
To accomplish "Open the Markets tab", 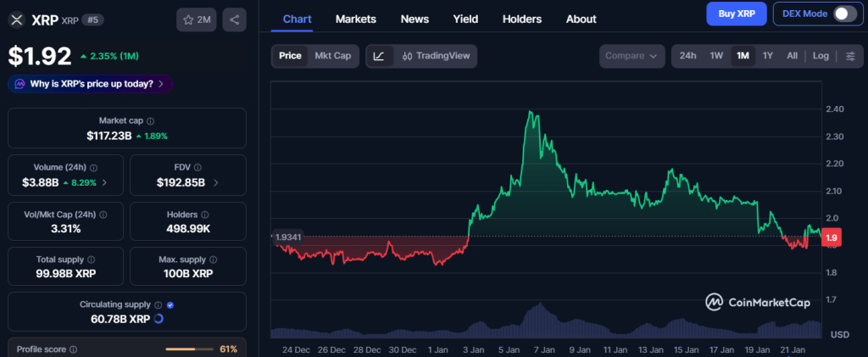I will tap(355, 19).
